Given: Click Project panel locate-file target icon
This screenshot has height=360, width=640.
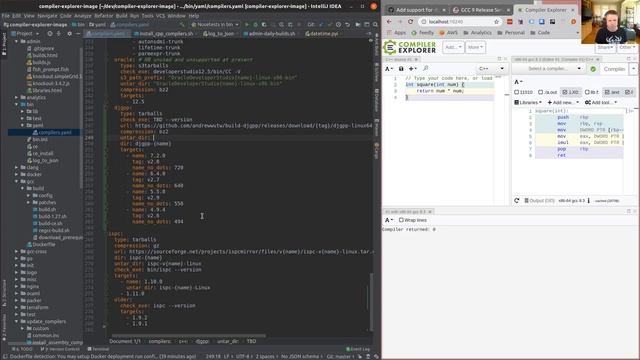Looking at the screenshot, I should (x=50, y=33).
